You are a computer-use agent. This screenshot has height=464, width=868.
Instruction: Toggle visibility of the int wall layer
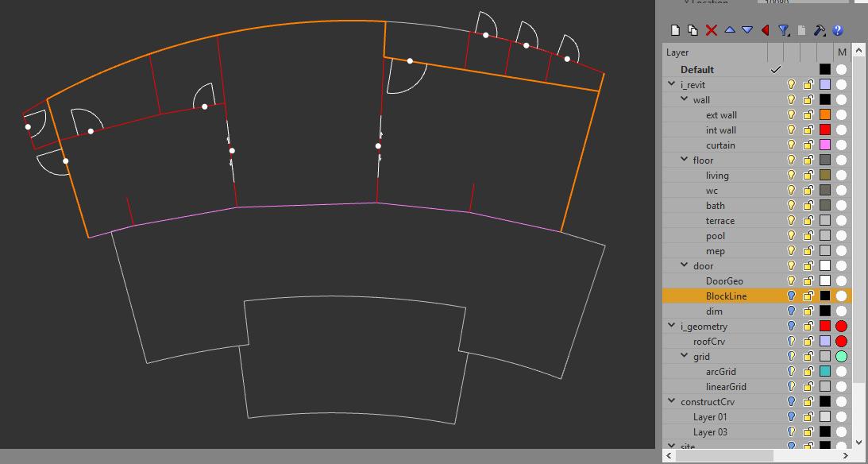(x=792, y=130)
